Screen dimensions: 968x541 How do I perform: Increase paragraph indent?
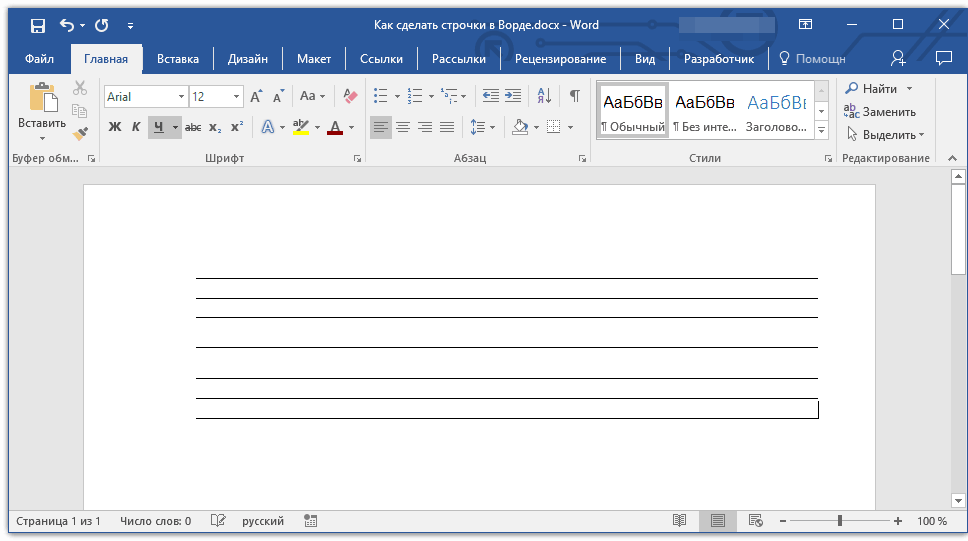tap(513, 96)
